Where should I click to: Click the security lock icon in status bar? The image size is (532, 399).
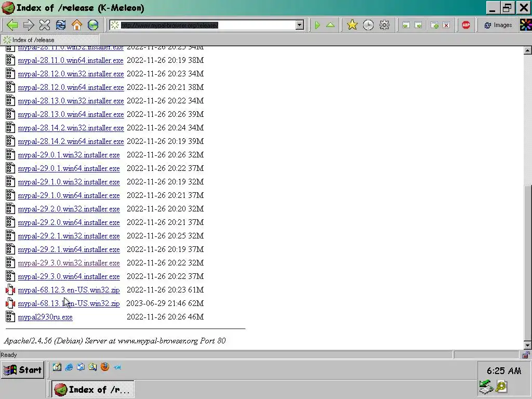[526, 355]
